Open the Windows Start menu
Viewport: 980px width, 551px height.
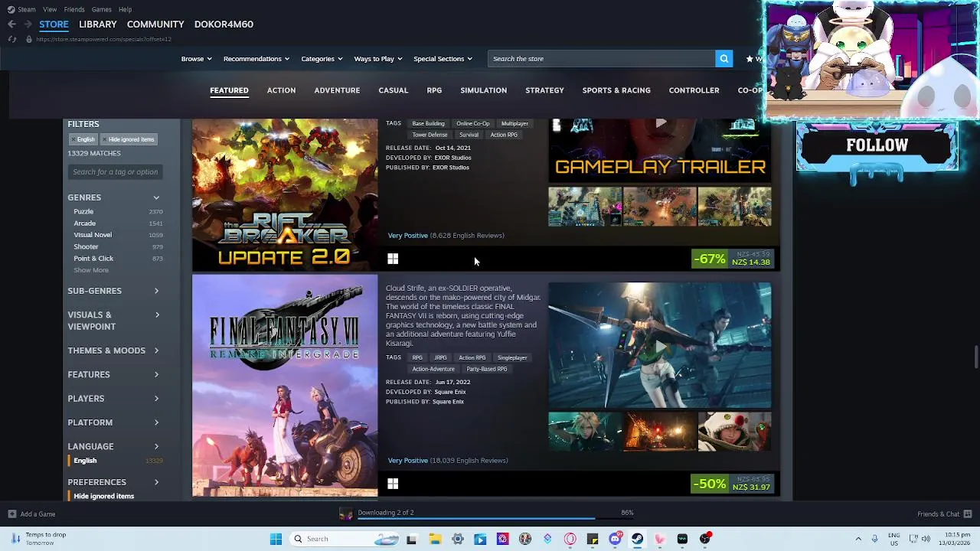(x=276, y=539)
